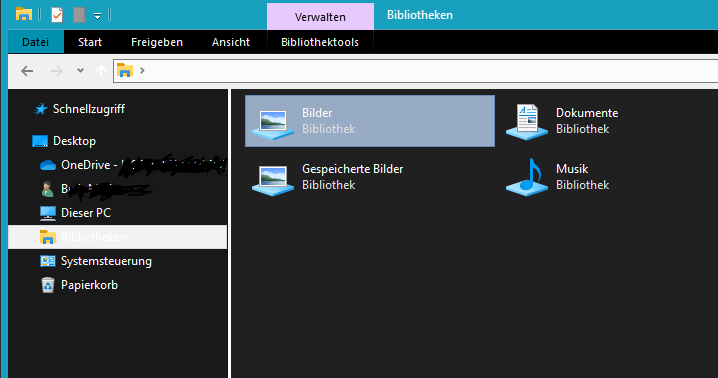This screenshot has height=378, width=718.
Task: Switch to the Ansicht ribbon tab
Action: click(231, 42)
